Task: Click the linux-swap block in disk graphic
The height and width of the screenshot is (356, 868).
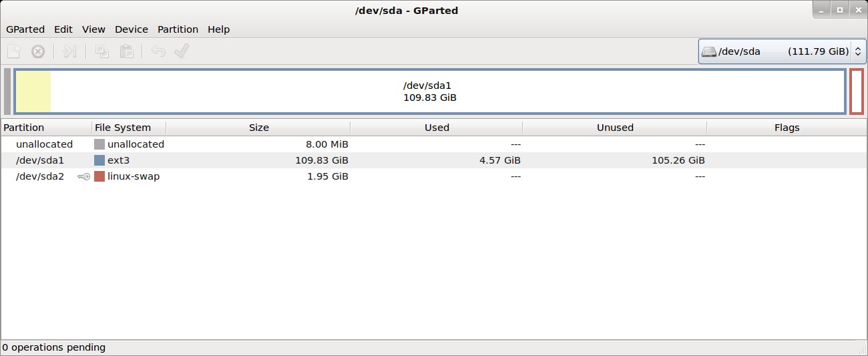Action: (857, 92)
